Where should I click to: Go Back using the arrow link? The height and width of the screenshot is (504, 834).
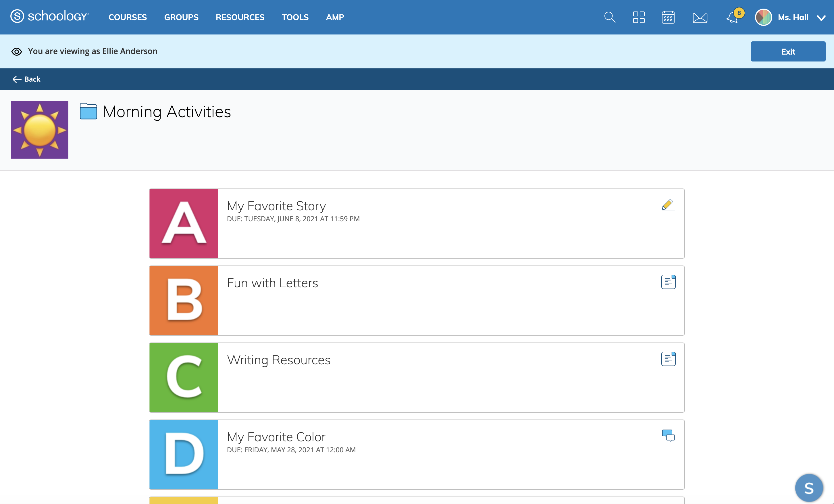tap(26, 79)
